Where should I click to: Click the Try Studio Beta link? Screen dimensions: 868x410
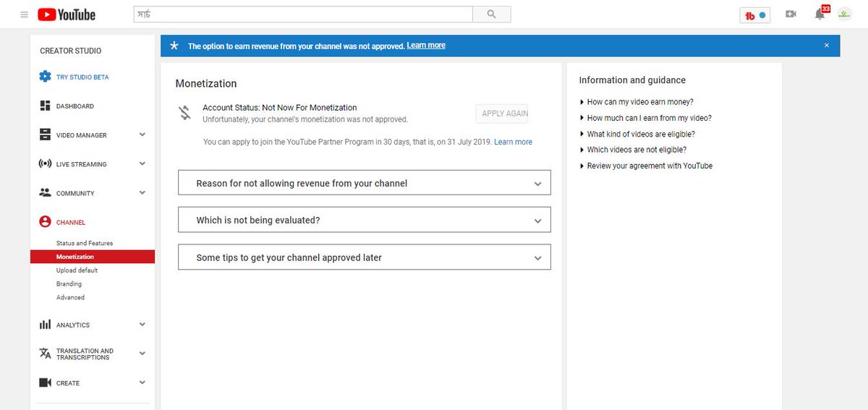point(82,77)
